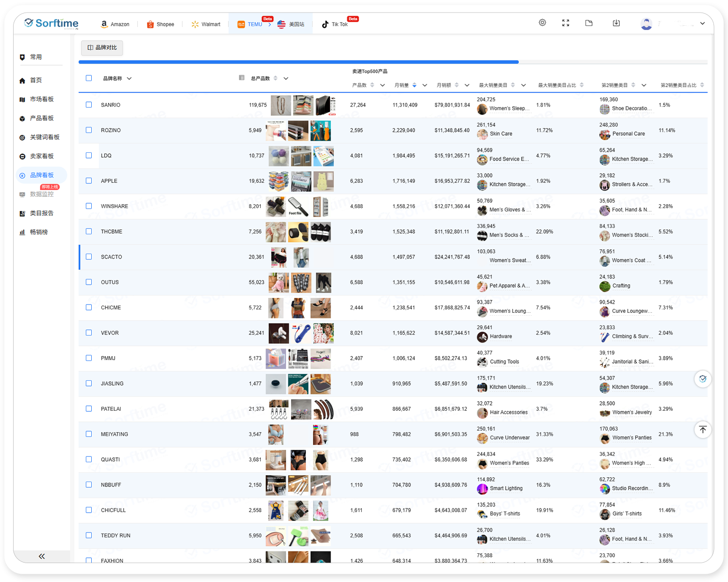Click the user avatar icon

pyautogui.click(x=646, y=23)
